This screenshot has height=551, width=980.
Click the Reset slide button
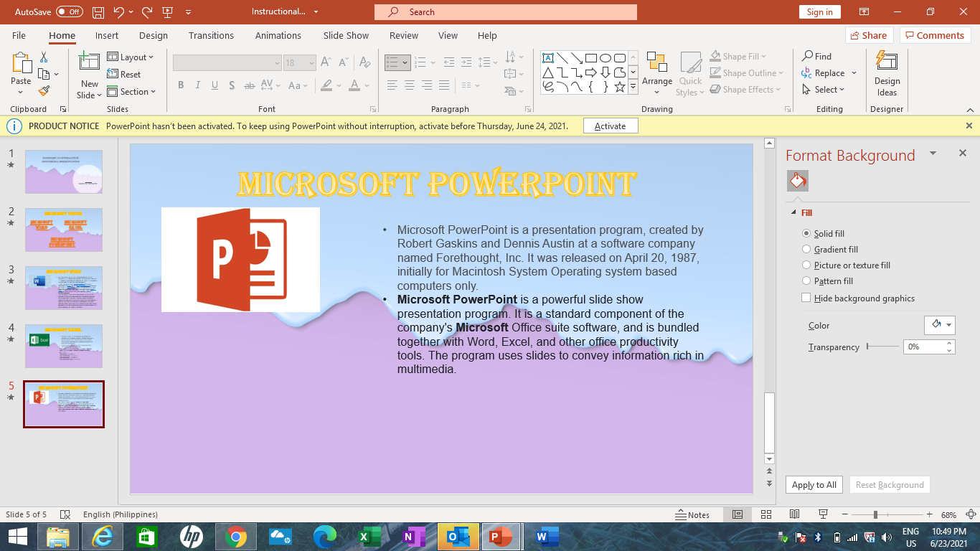point(124,74)
